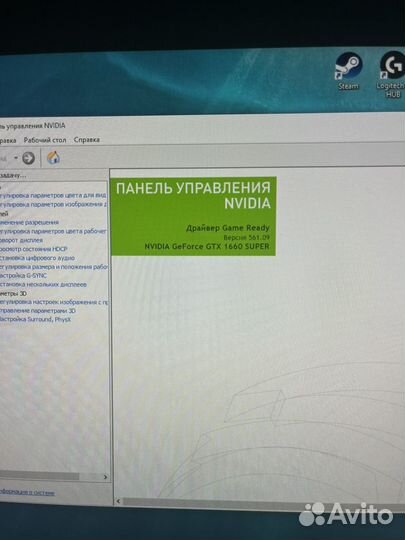Screen dimensions: 405x540
Task: Open Просмотр состояния HDCP
Action: point(33,249)
